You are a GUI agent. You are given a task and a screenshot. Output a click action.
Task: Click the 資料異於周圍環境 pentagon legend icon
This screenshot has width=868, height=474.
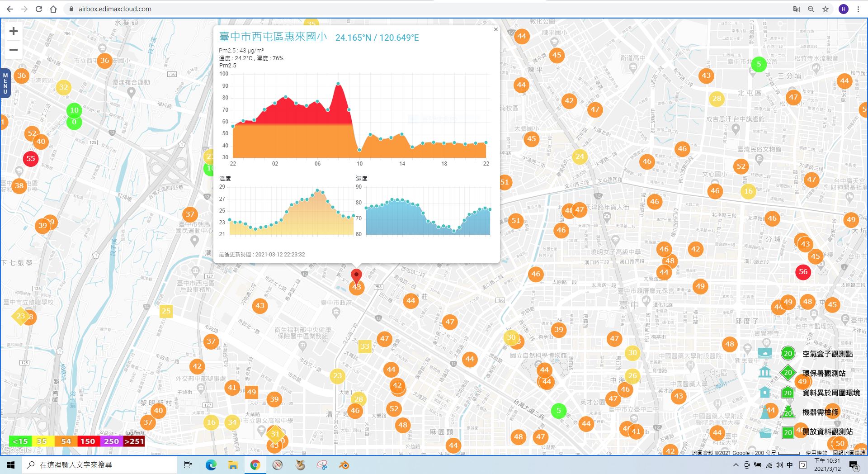[x=788, y=393]
